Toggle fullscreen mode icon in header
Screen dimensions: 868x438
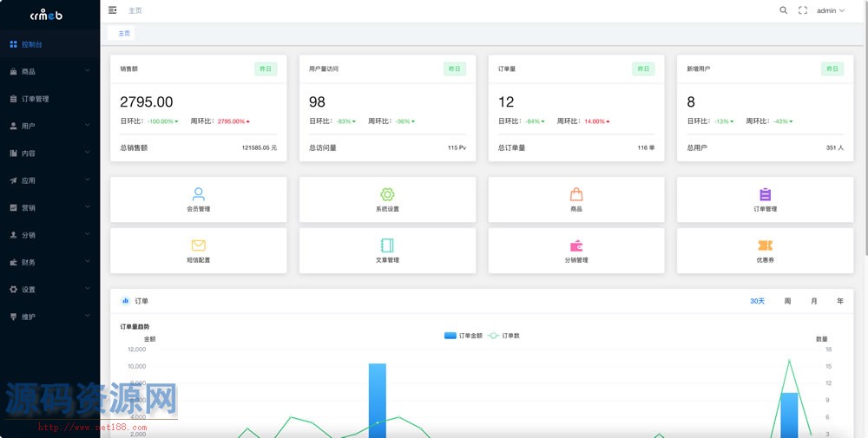(x=803, y=10)
